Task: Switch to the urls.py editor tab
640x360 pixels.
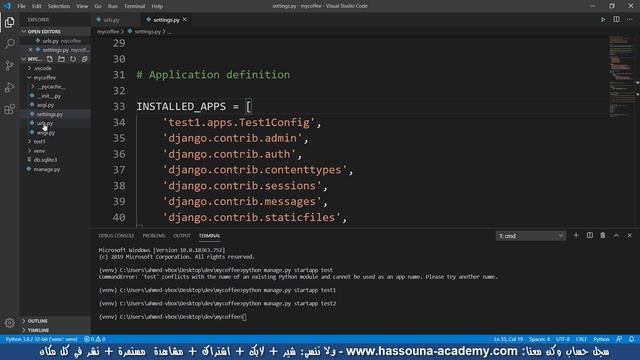Action: click(x=111, y=20)
